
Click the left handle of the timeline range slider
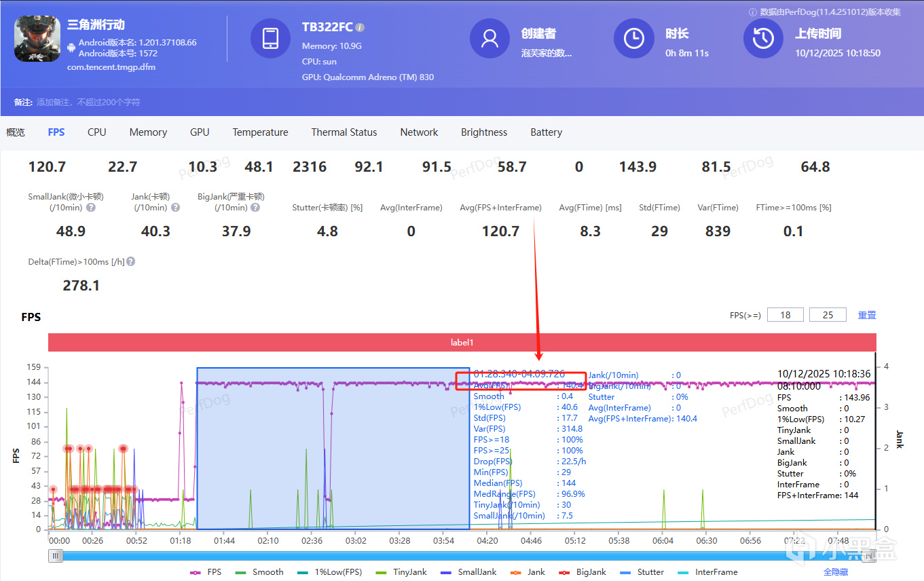click(56, 556)
